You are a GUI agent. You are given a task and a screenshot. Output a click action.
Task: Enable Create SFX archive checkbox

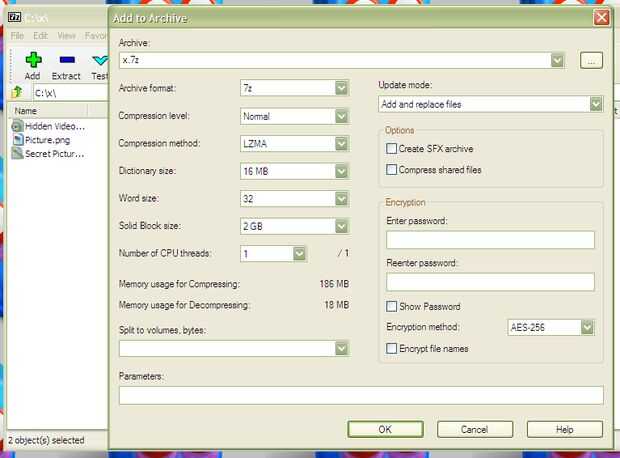click(x=391, y=149)
